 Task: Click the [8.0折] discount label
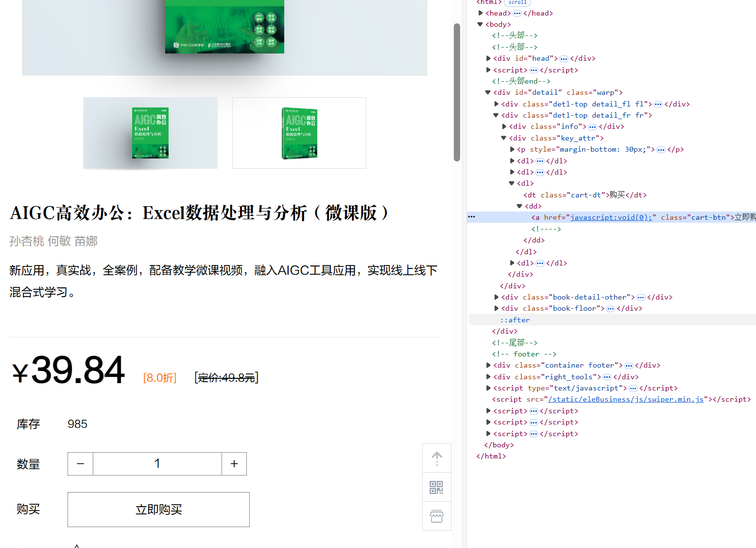tap(160, 378)
